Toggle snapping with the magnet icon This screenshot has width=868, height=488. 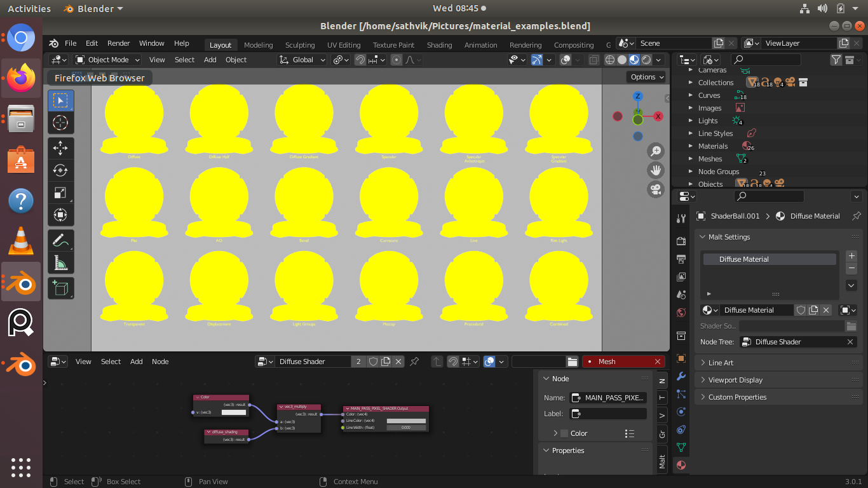(361, 59)
